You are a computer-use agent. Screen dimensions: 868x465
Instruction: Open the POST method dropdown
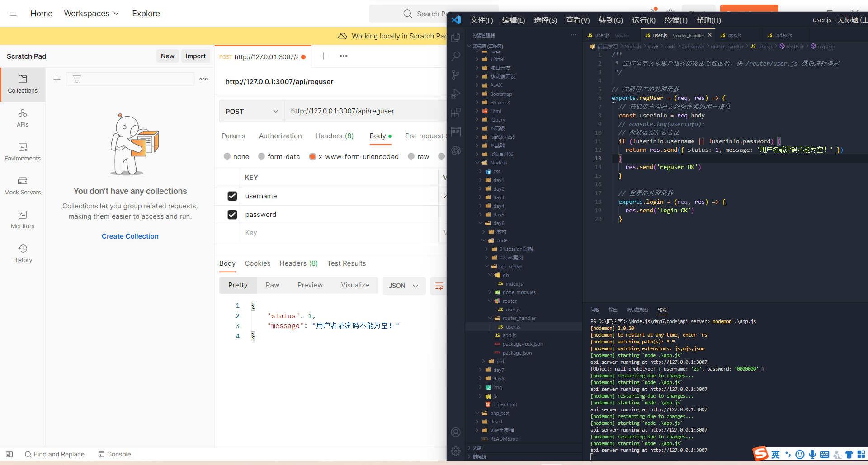[x=252, y=111]
